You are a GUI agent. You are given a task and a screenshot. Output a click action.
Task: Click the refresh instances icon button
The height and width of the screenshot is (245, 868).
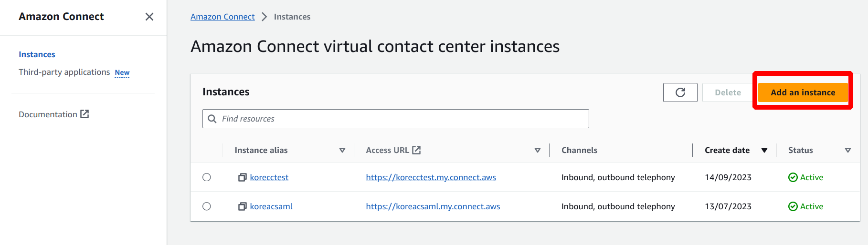coord(680,92)
